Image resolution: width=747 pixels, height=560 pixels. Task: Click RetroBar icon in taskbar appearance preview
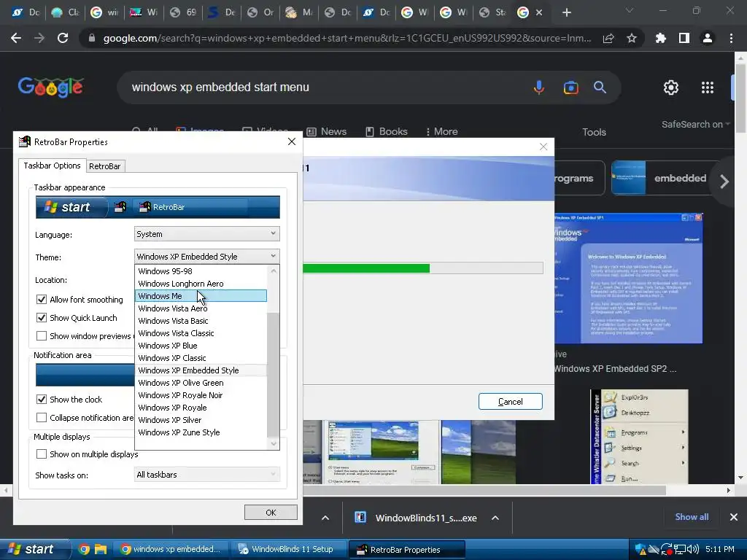[x=120, y=207]
